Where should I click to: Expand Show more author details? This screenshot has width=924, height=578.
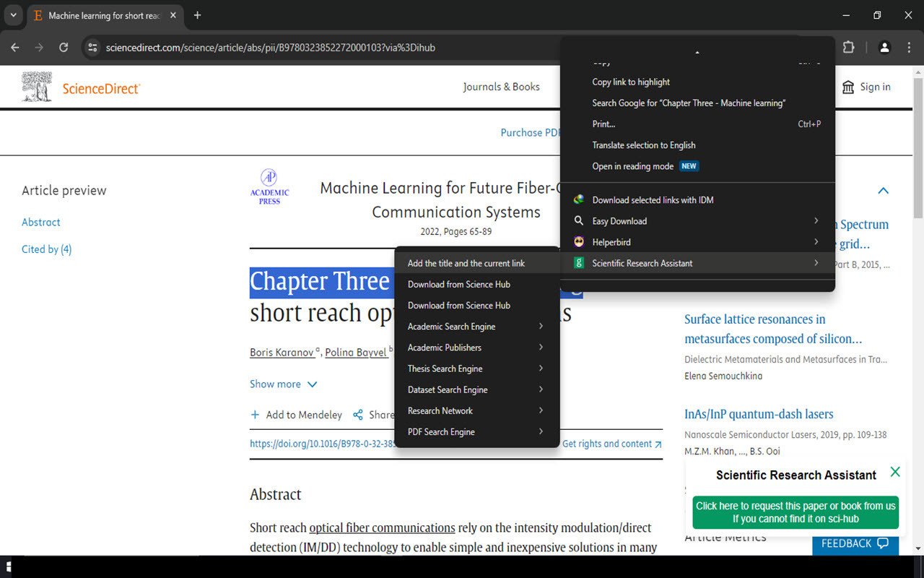point(284,384)
